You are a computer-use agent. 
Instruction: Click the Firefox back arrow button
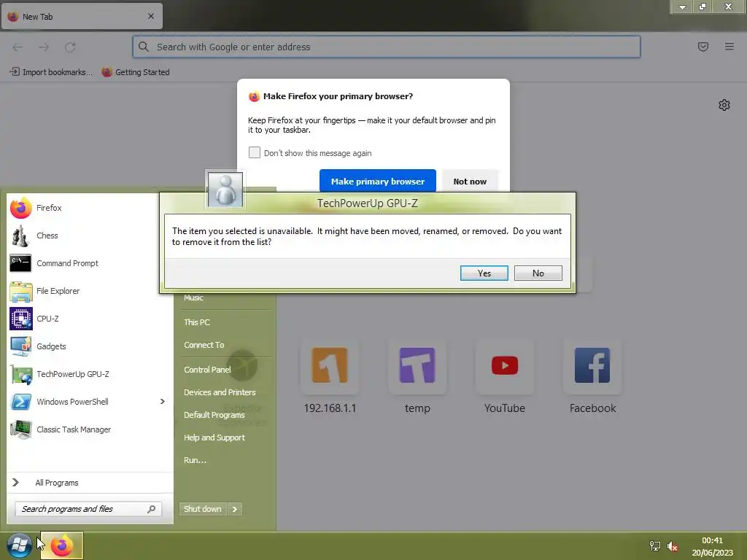pos(18,47)
